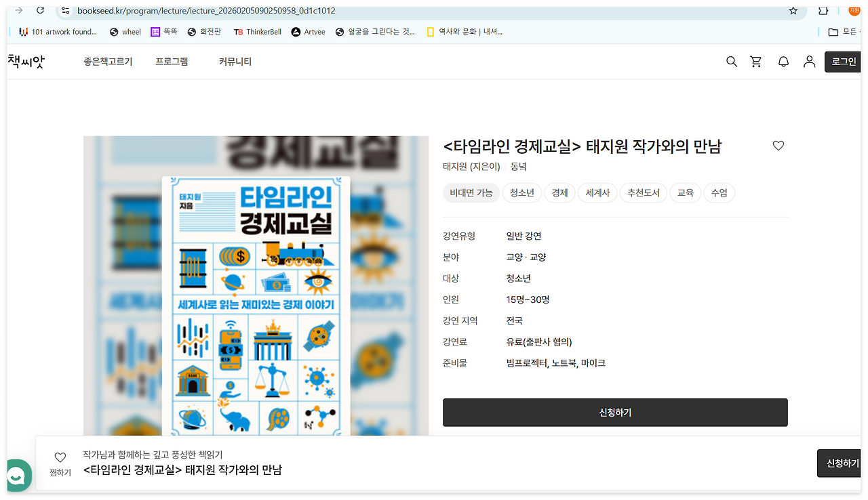
Task: Bookmark this page with star icon
Action: (793, 11)
